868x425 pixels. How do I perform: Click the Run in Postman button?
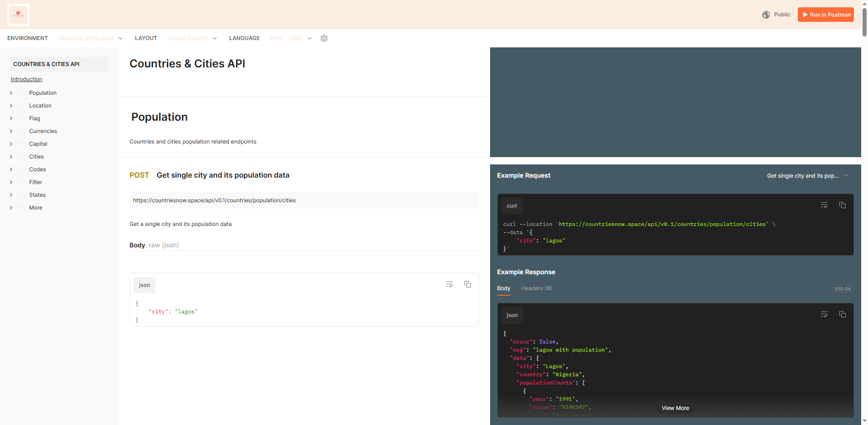(825, 14)
